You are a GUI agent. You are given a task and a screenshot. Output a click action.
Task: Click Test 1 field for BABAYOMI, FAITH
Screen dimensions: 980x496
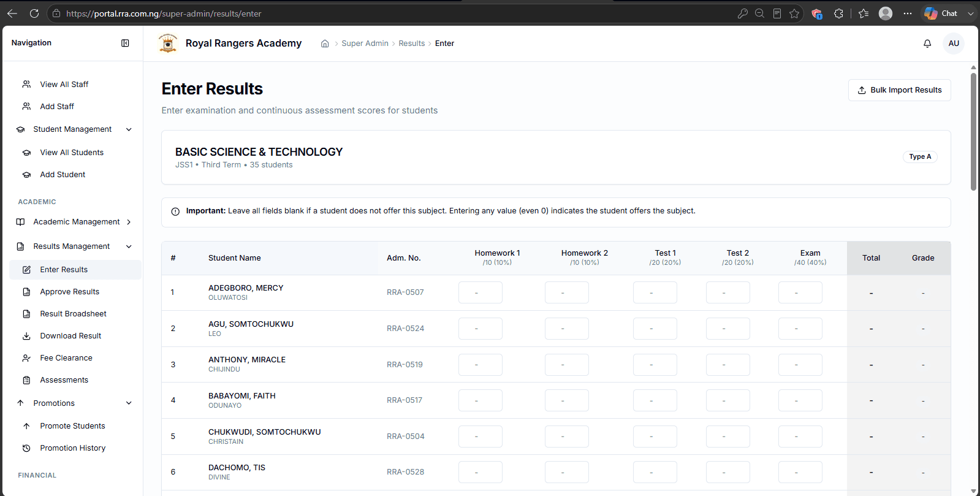[655, 400]
